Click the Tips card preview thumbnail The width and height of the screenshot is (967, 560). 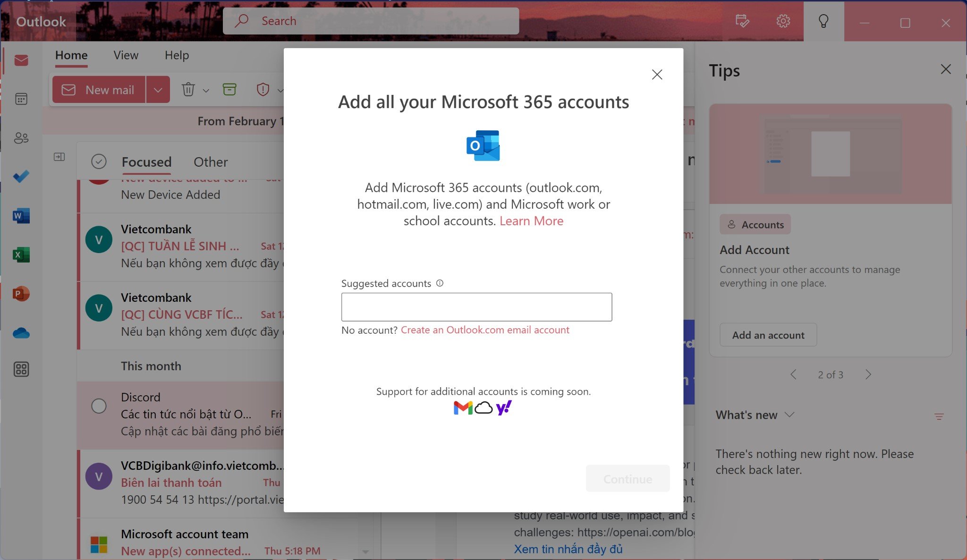point(831,154)
